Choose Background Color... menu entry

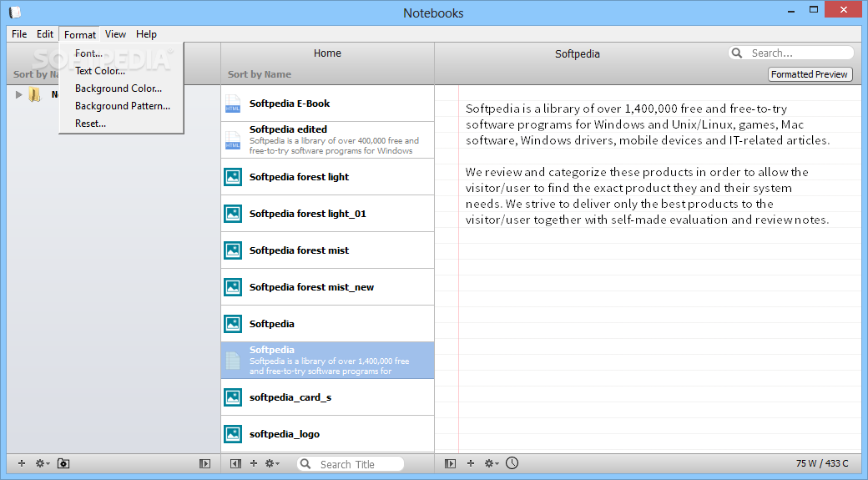121,88
